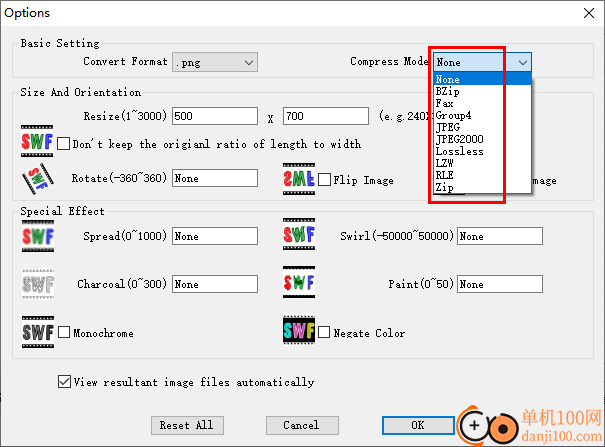Select JPEG compress mode

click(x=482, y=127)
